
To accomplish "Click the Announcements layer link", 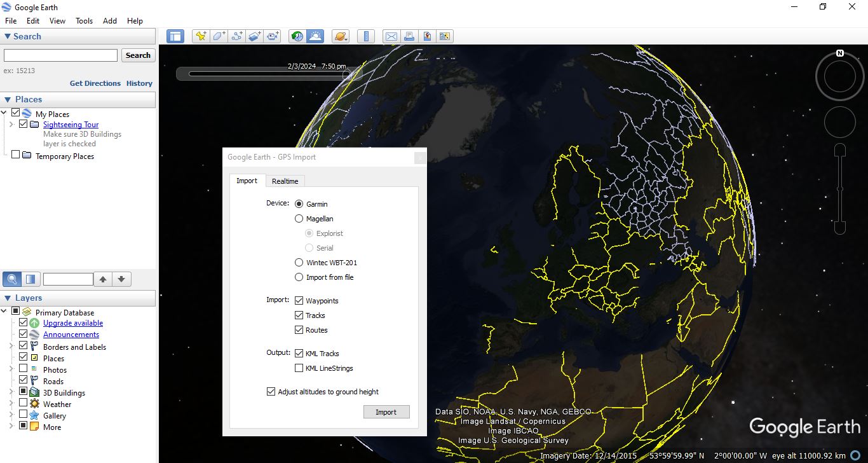I will point(71,335).
